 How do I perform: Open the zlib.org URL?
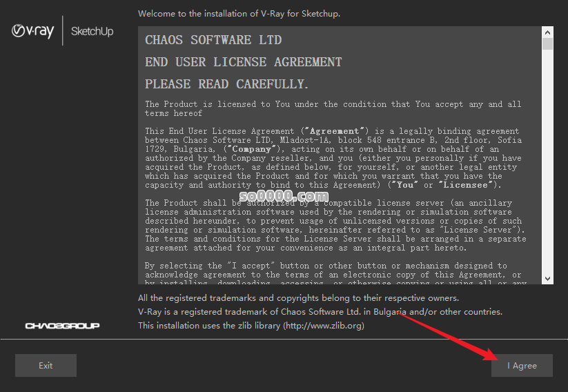(x=323, y=326)
